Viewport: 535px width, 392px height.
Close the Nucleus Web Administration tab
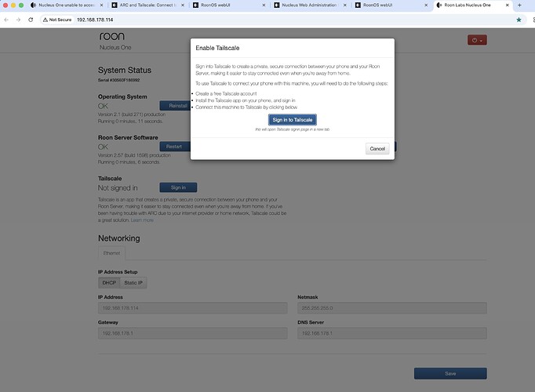pos(345,5)
